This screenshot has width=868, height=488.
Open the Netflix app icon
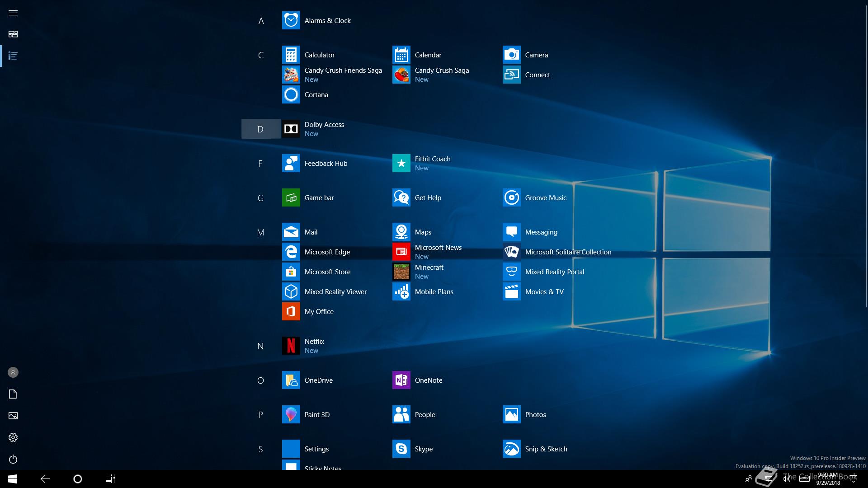click(291, 346)
